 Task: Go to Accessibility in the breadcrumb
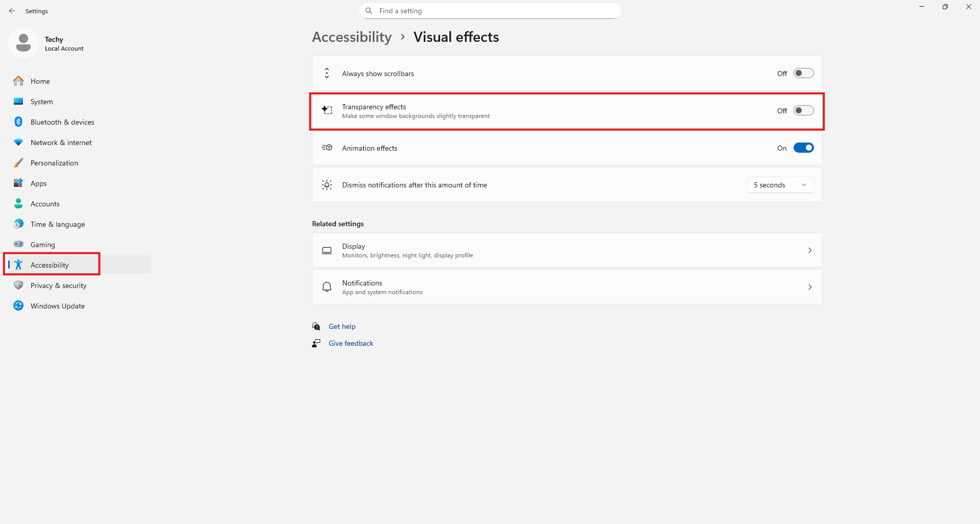(x=352, y=37)
